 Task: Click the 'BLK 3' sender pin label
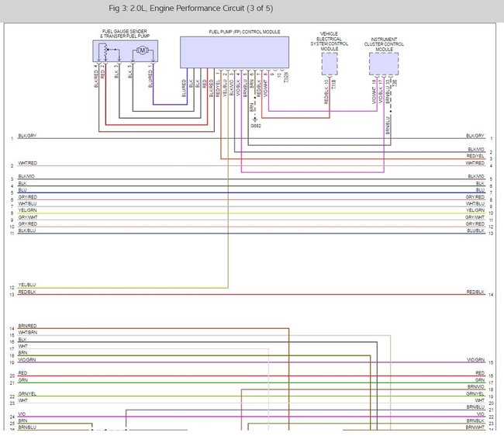pos(116,71)
